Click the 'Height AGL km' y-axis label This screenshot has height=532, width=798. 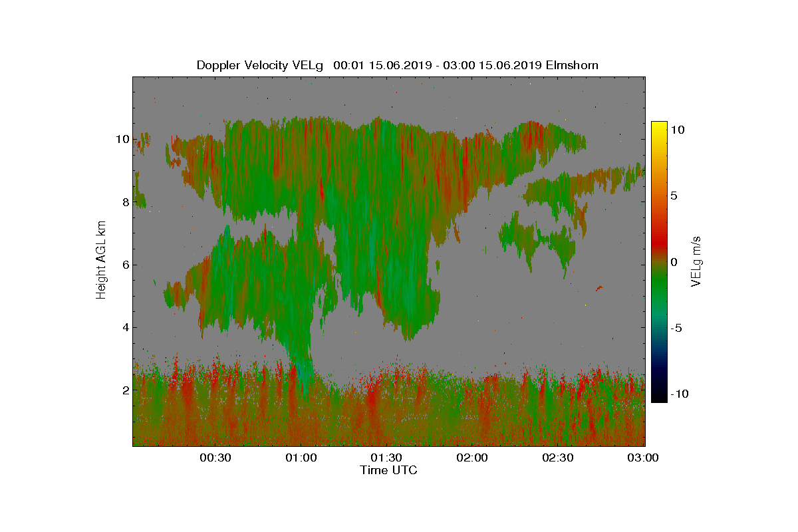pyautogui.click(x=102, y=261)
